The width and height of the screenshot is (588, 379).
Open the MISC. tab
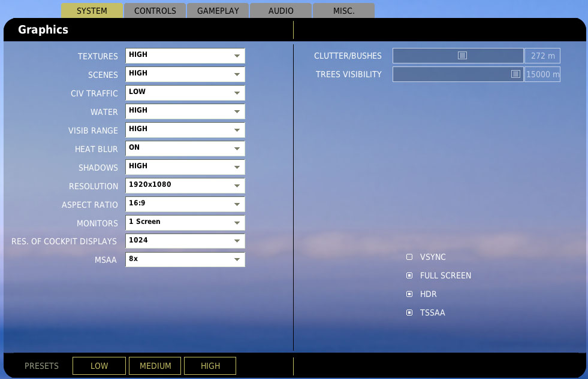point(344,11)
